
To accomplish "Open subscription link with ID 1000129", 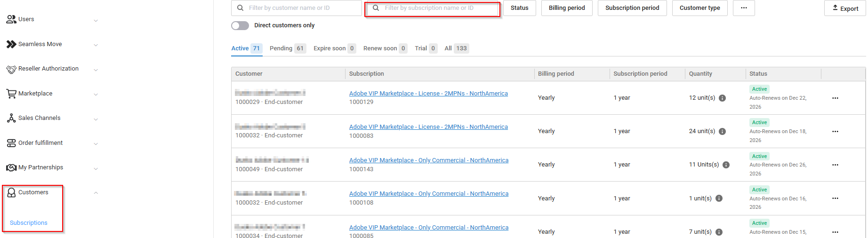I will (428, 94).
